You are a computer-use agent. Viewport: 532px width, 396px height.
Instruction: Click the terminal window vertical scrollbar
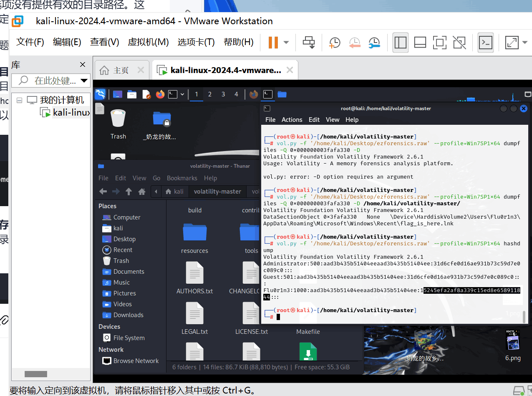524,317
